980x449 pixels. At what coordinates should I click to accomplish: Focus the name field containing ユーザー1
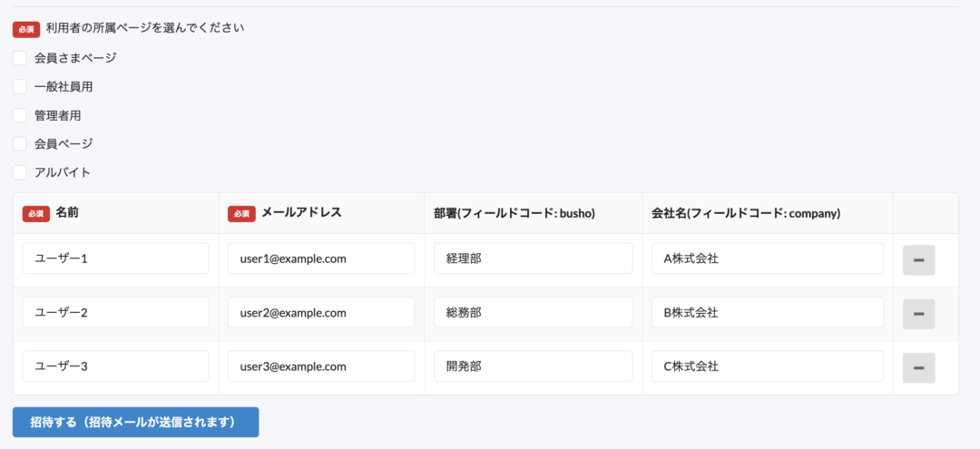115,259
